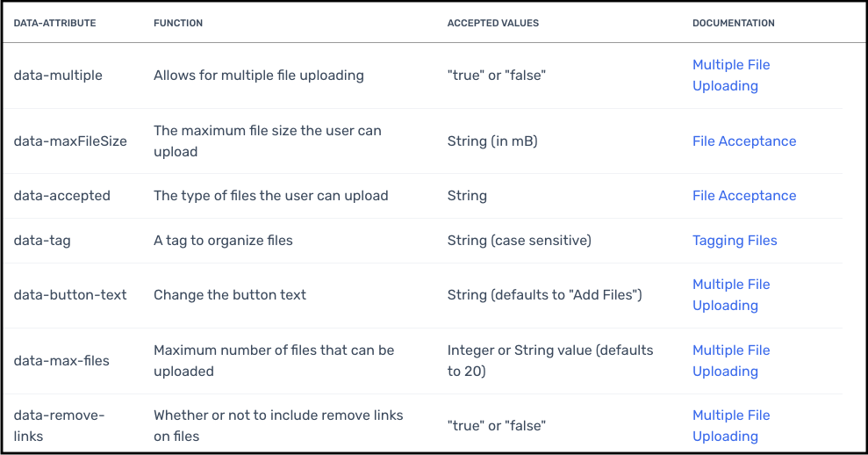The height and width of the screenshot is (455, 868).
Task: Click the data-maxFileSize attribute cell
Action: coord(70,141)
